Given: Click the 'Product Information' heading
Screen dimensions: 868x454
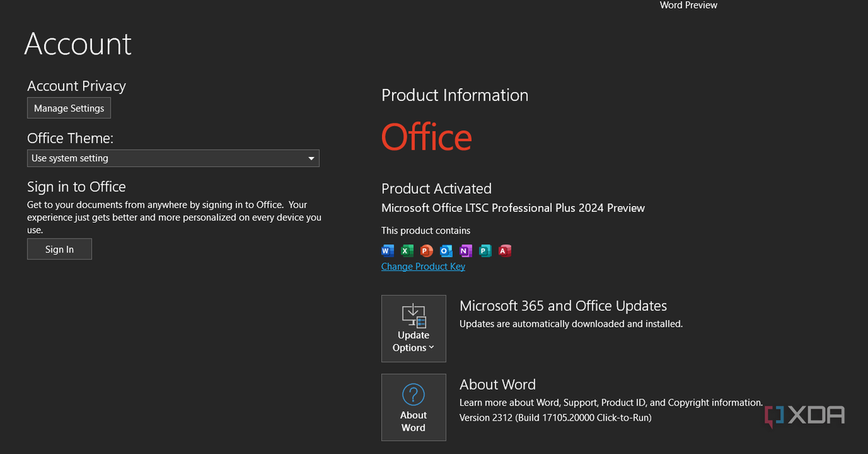Looking at the screenshot, I should (455, 95).
